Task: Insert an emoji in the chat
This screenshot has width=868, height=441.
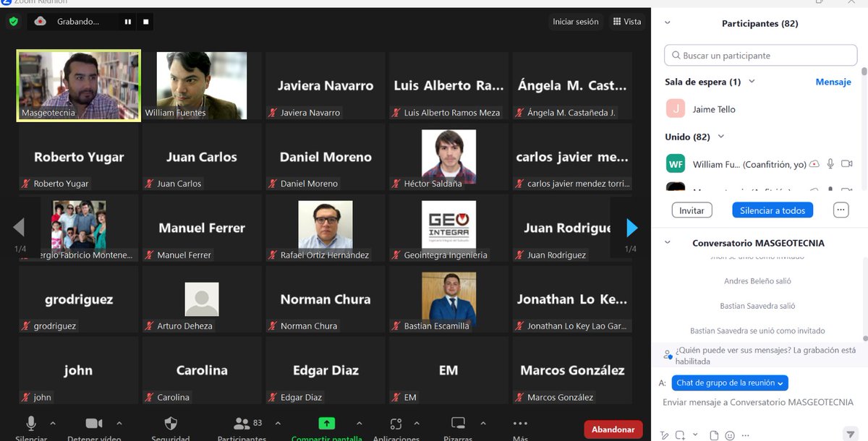Action: click(x=730, y=434)
